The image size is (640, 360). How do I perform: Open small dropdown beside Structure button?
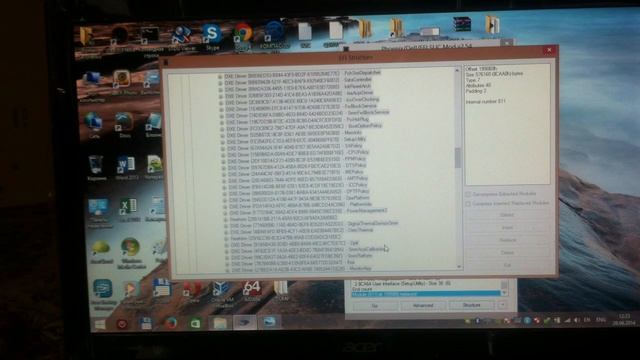coord(502,305)
